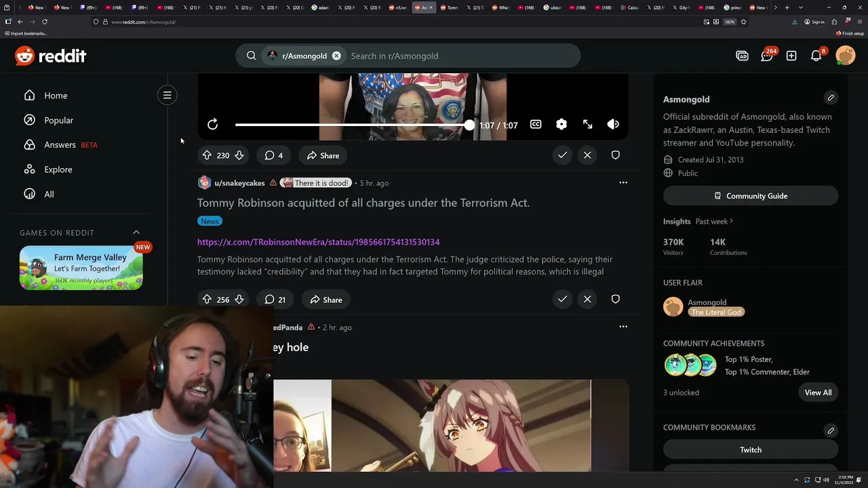Screen dimensions: 868x488
Task: Open the anime video thumbnail post
Action: point(451,425)
